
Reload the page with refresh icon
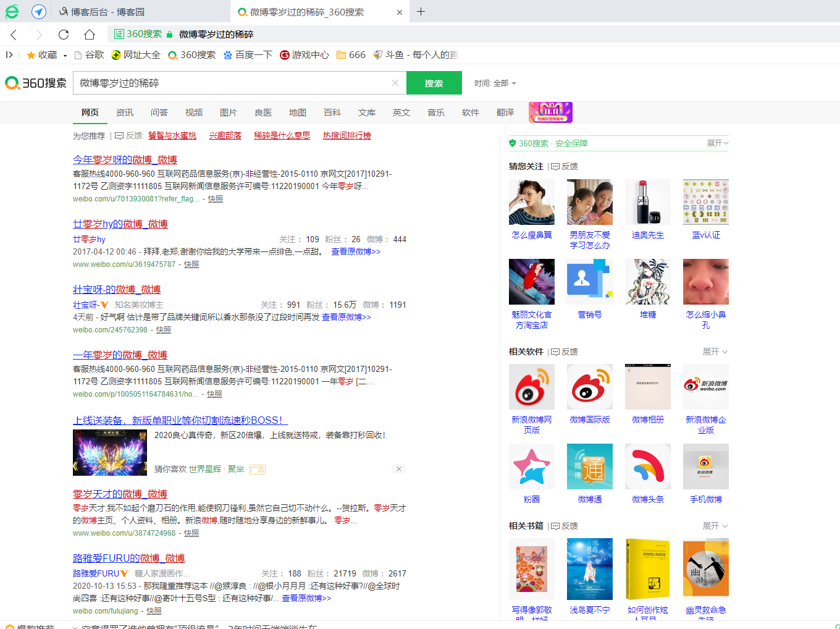64,35
